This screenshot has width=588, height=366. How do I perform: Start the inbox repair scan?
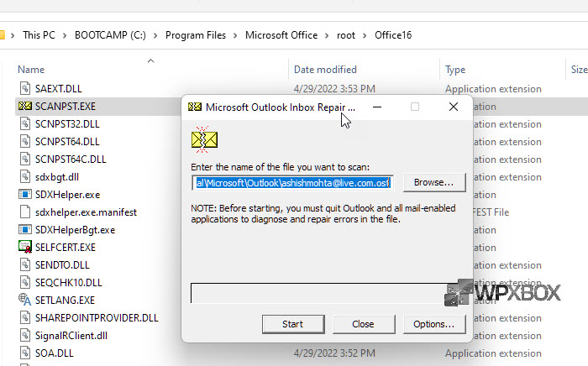coord(293,324)
